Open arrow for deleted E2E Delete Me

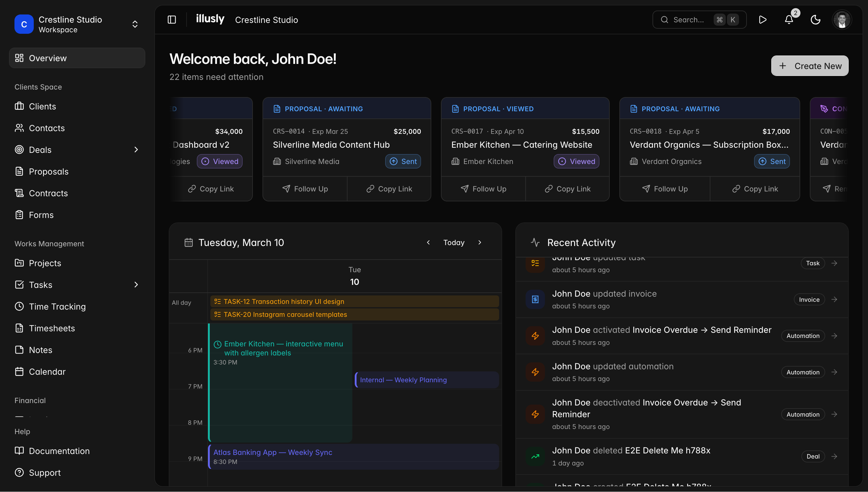pyautogui.click(x=834, y=456)
